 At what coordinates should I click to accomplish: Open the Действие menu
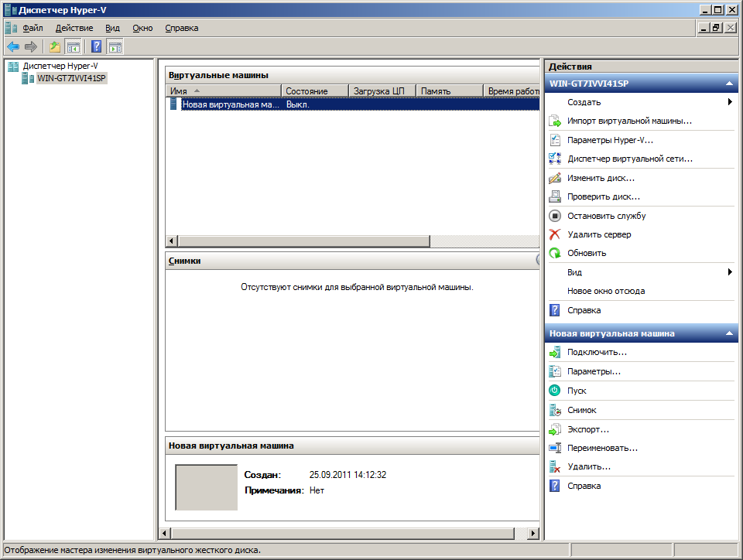pos(74,28)
